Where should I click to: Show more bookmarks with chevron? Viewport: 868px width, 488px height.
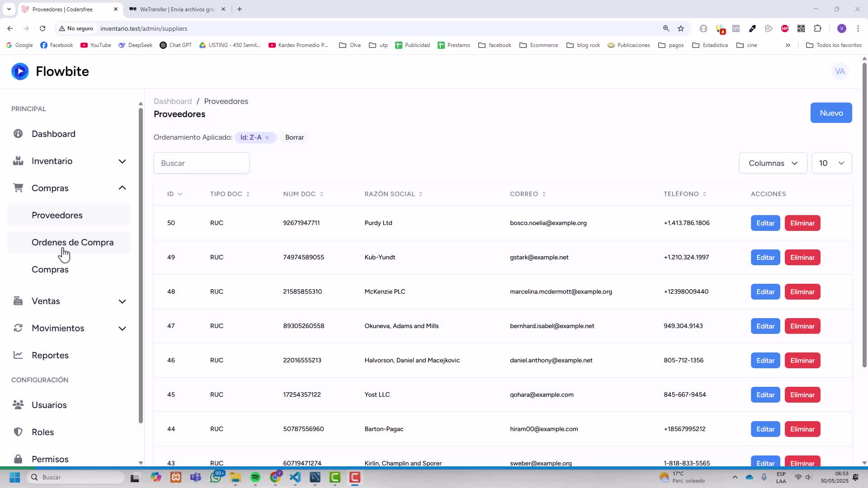click(x=788, y=45)
